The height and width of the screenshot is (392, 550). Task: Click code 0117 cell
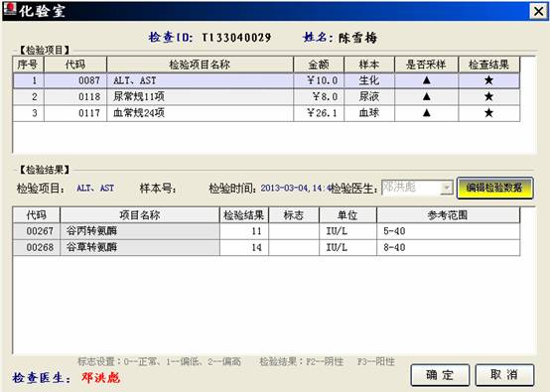75,113
